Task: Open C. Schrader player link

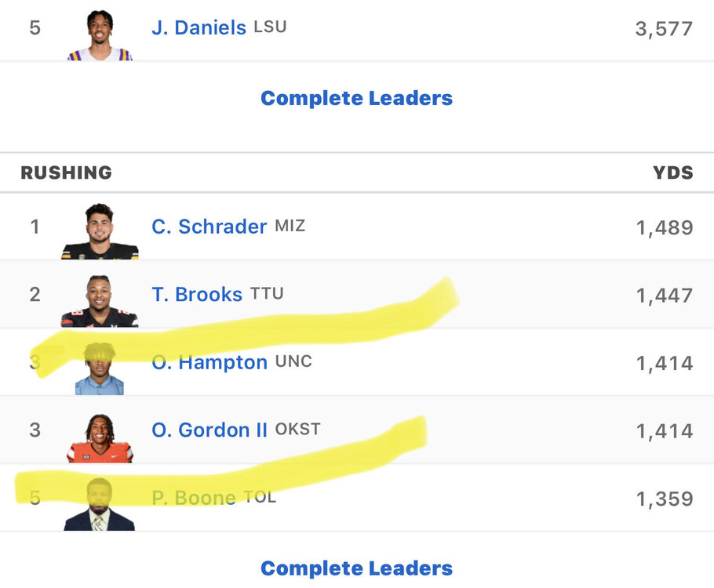Action: (209, 227)
